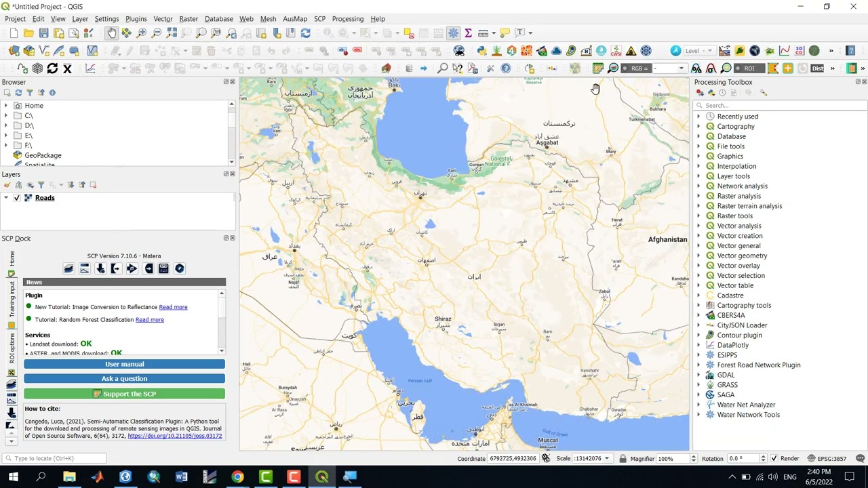Open the SCP Download products arrow icon
Image resolution: width=868 pixels, height=488 pixels.
pos(100,269)
